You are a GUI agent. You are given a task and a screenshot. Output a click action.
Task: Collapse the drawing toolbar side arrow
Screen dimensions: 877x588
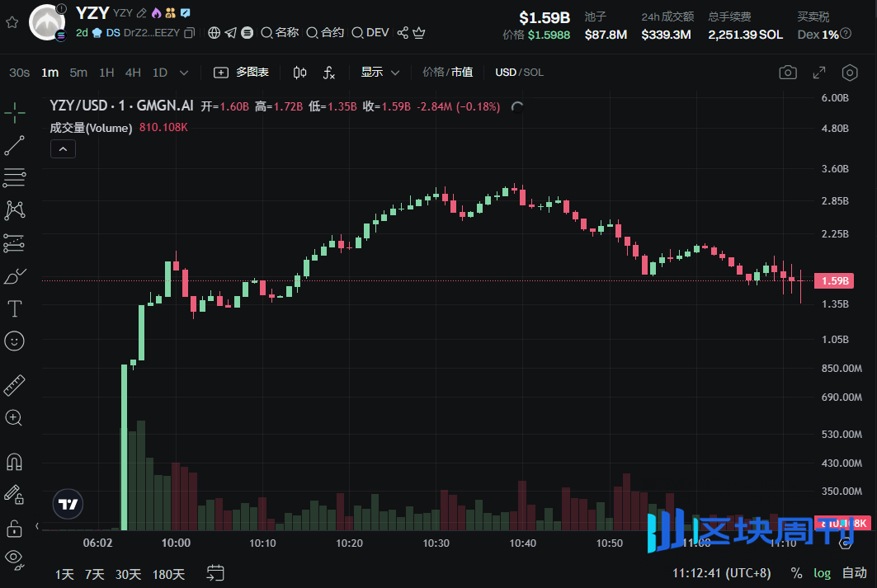(37, 526)
